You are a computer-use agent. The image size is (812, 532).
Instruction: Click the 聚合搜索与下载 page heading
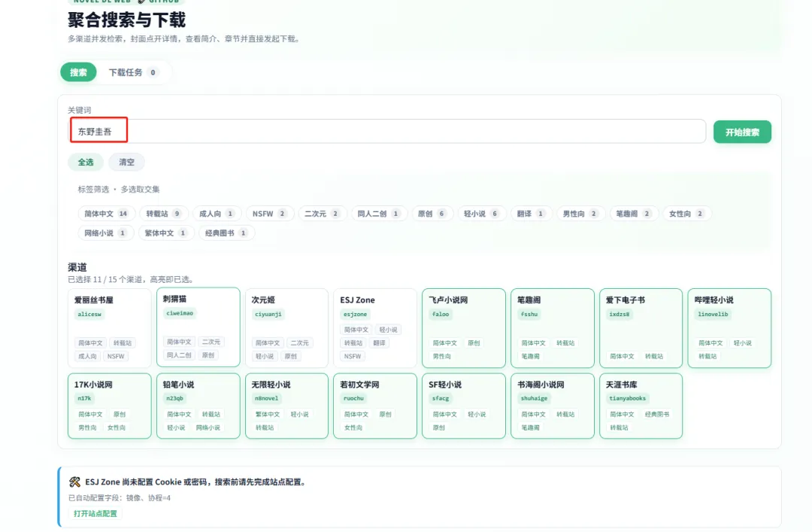pyautogui.click(x=126, y=20)
